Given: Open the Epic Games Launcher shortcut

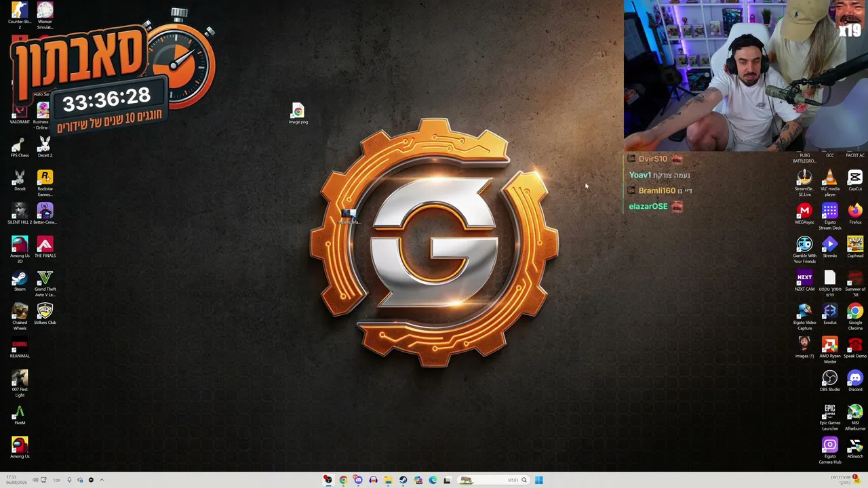Looking at the screenshot, I should pos(830,417).
